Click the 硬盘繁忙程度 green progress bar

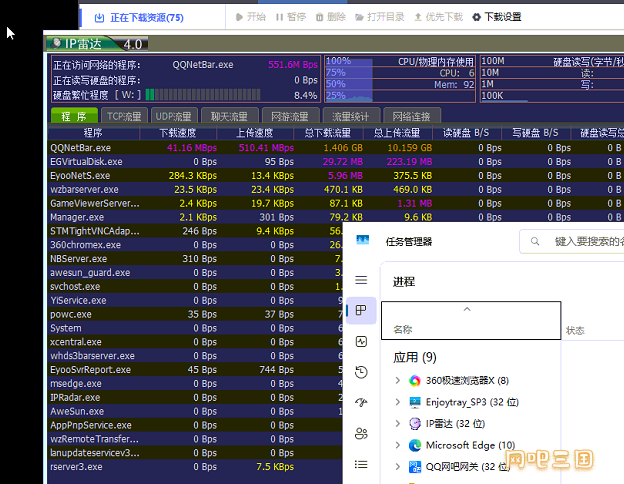203,95
